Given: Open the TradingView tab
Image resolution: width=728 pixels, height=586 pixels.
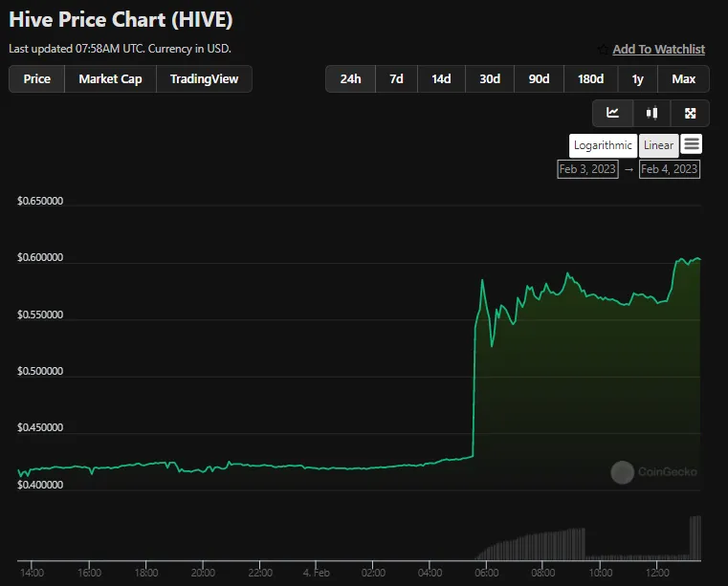Looking at the screenshot, I should pyautogui.click(x=205, y=79).
